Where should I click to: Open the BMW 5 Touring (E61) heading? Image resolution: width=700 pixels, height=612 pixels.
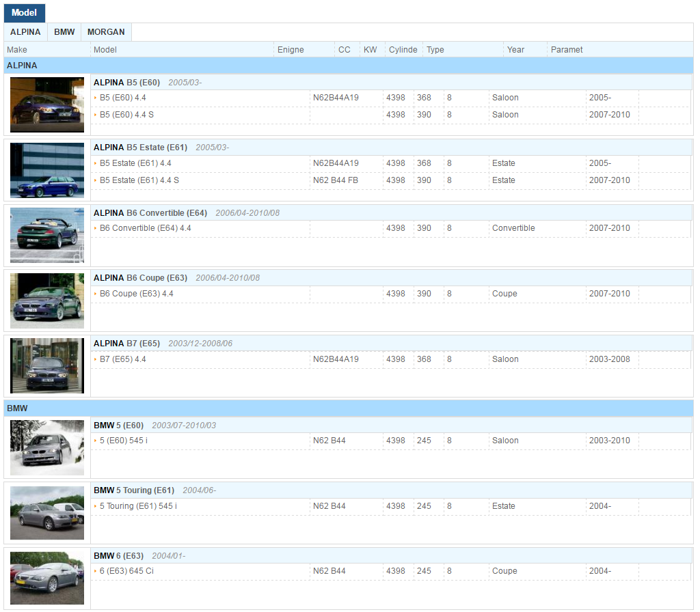134,490
